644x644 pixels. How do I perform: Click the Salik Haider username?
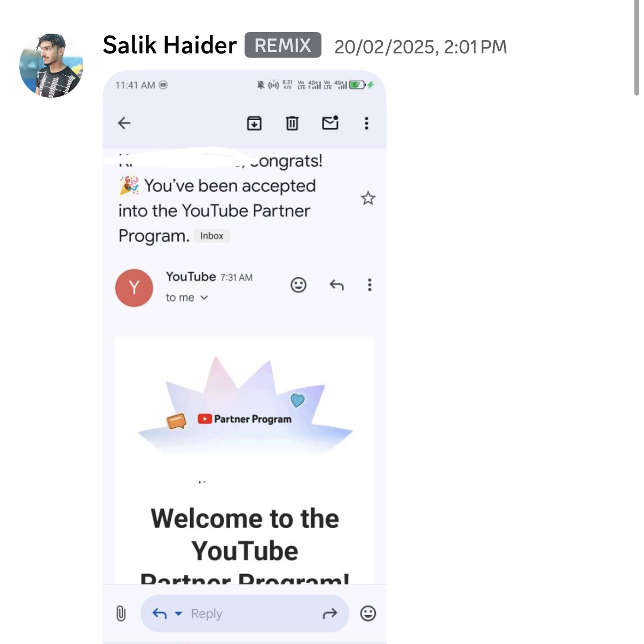170,45
